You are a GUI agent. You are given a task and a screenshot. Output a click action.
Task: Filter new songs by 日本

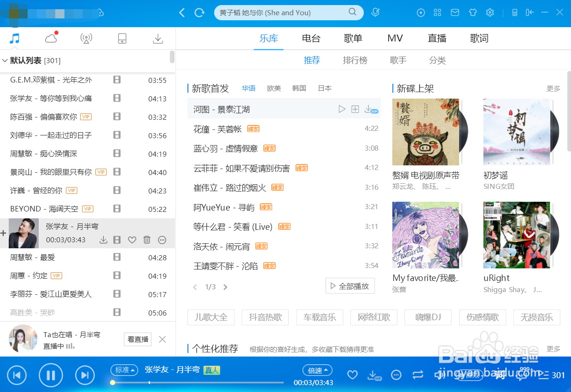click(325, 88)
